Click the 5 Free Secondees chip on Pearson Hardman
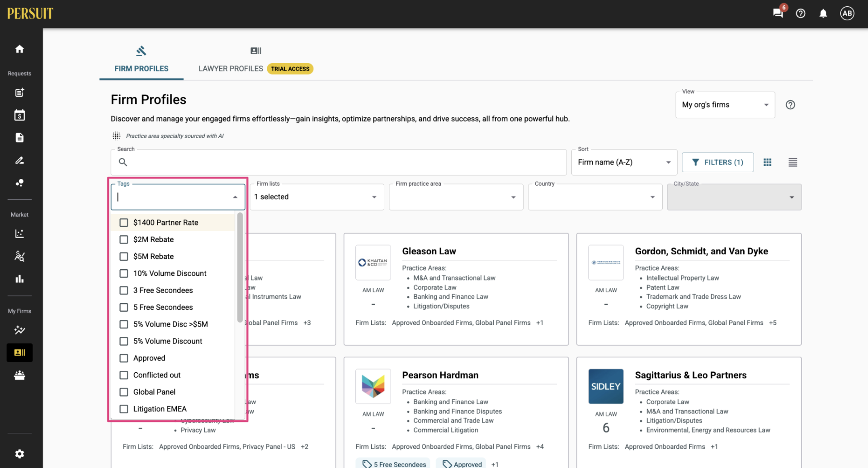Screen dimensions: 868x468 coord(394,464)
